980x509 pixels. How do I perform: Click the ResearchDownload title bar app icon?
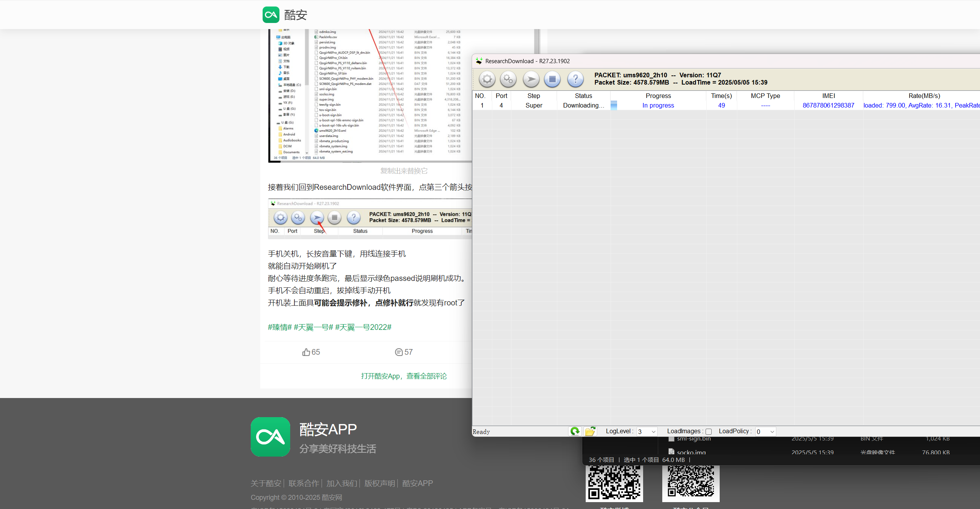tap(479, 61)
